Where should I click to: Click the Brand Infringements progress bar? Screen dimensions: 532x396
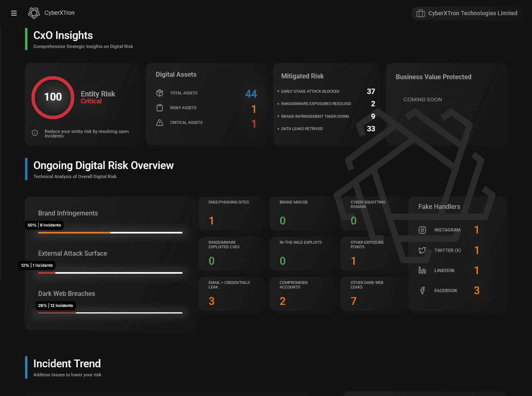coord(110,233)
